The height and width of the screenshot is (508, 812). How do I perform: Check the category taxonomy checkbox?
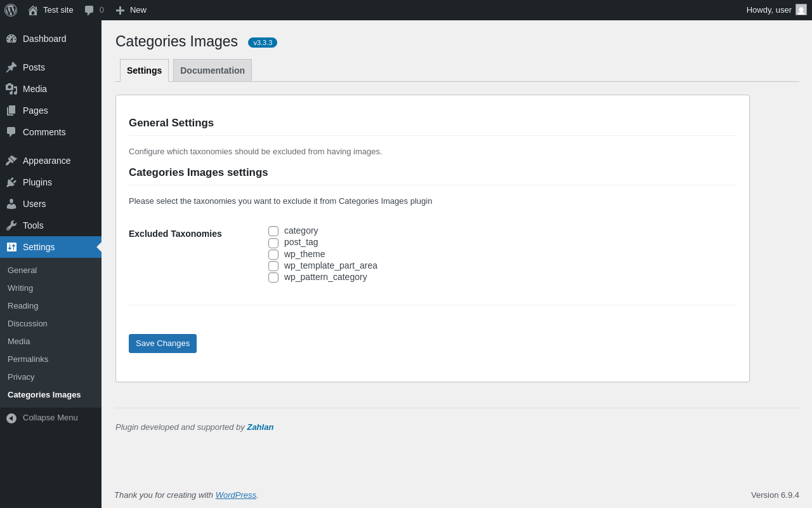click(273, 231)
